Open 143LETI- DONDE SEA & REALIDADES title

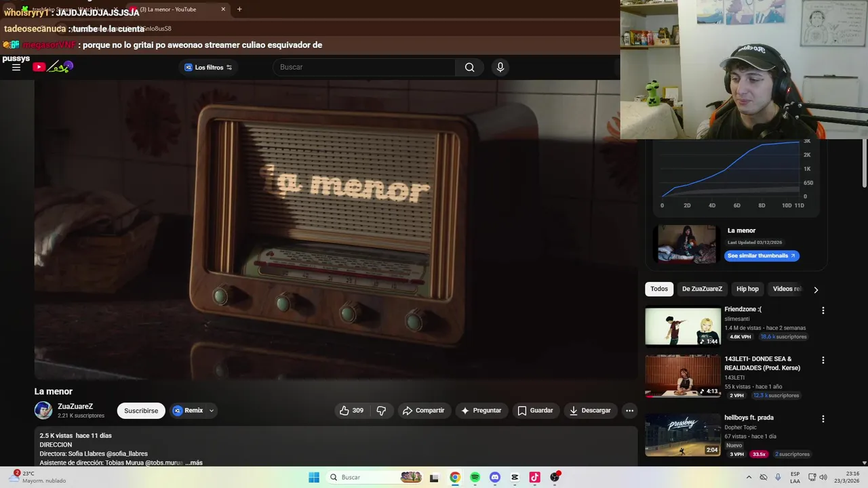[x=762, y=363]
